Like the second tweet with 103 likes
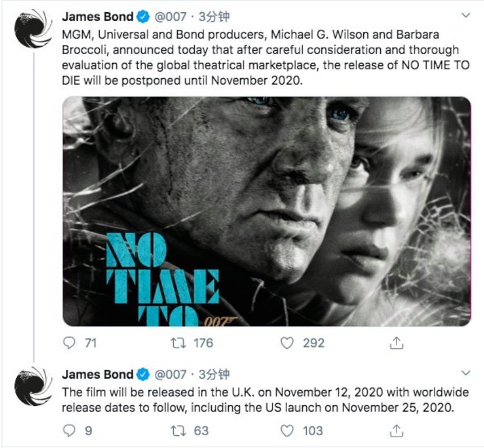This screenshot has width=484, height=448. coord(287,430)
